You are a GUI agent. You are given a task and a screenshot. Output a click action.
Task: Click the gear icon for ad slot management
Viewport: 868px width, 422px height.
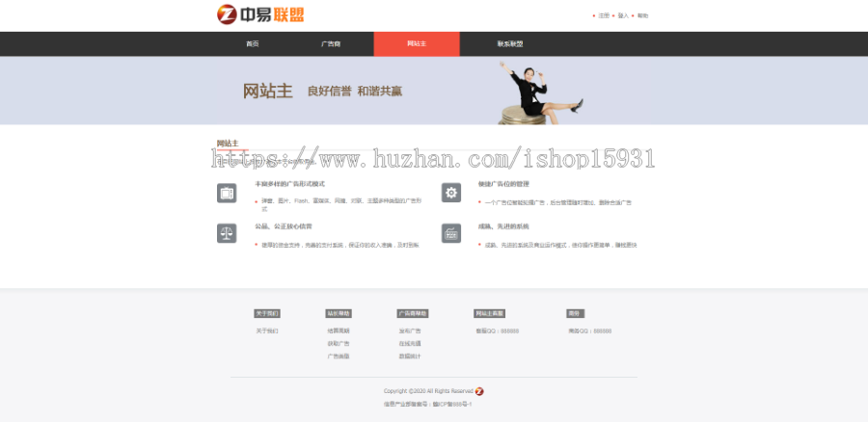tap(451, 193)
